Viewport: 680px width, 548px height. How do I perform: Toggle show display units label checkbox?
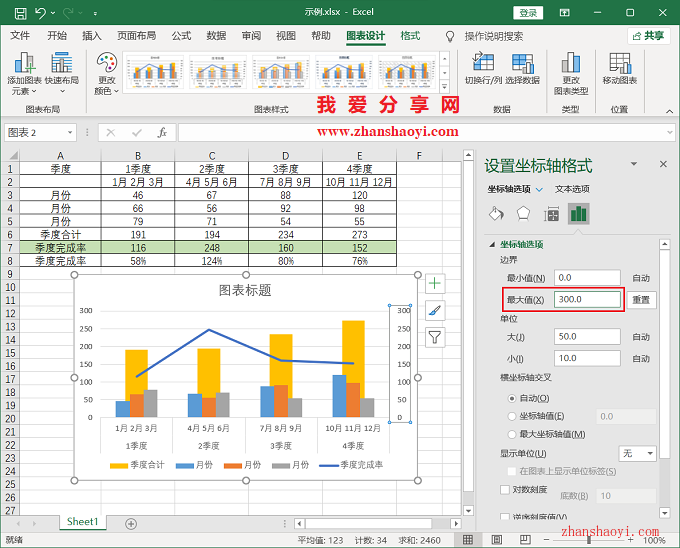click(512, 471)
